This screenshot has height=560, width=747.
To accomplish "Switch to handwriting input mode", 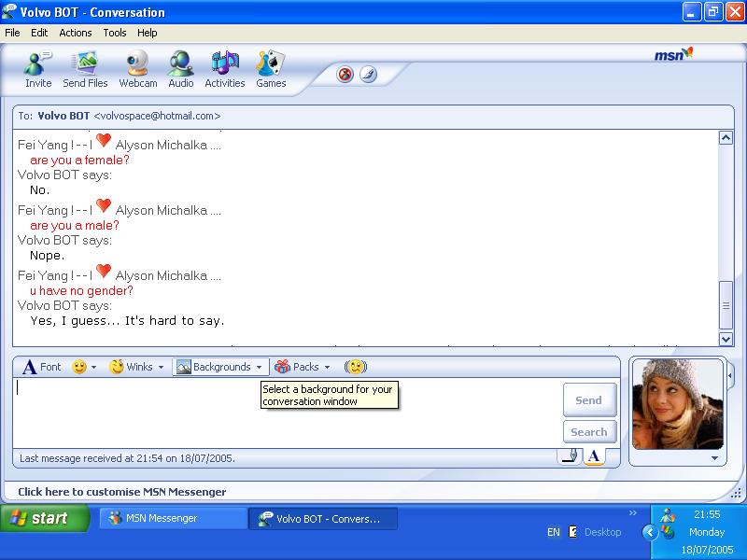I will (570, 456).
